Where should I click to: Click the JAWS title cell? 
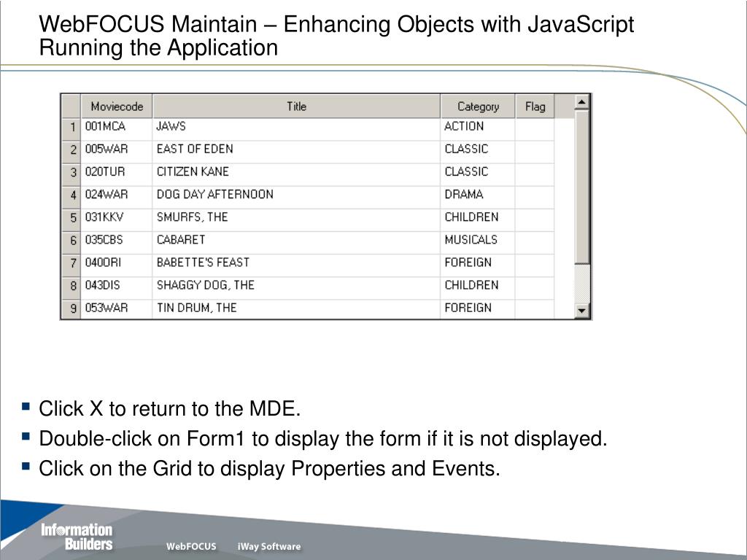click(x=296, y=129)
